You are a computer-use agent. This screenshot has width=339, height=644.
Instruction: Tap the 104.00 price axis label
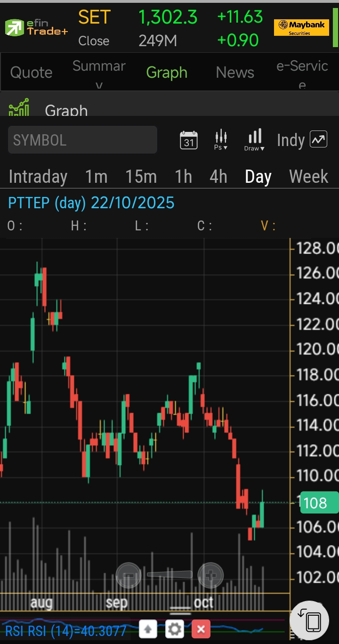pyautogui.click(x=317, y=551)
